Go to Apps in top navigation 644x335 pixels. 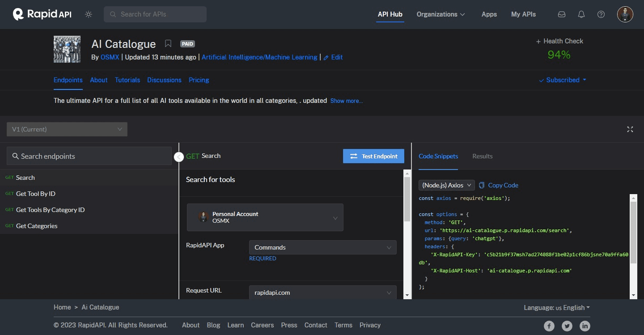489,14
